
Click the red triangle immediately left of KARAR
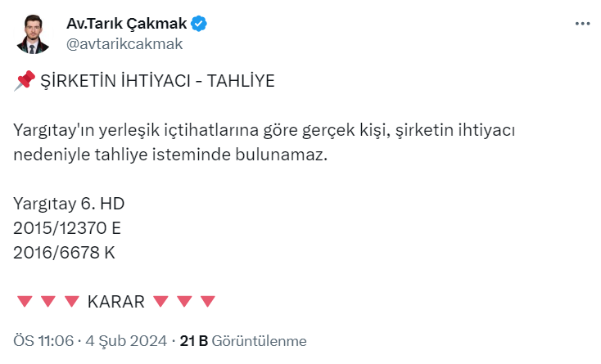pos(71,302)
